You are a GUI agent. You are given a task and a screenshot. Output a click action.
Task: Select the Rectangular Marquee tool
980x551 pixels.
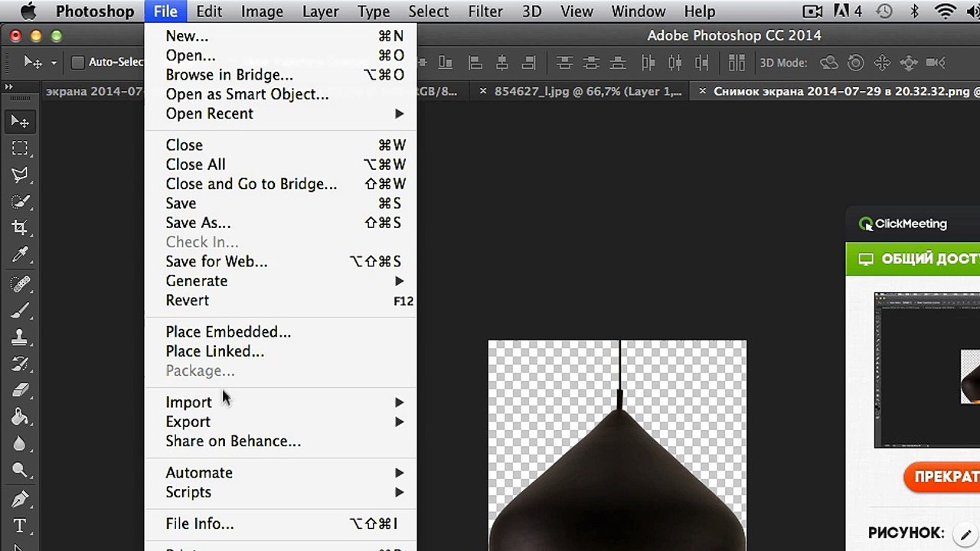20,148
